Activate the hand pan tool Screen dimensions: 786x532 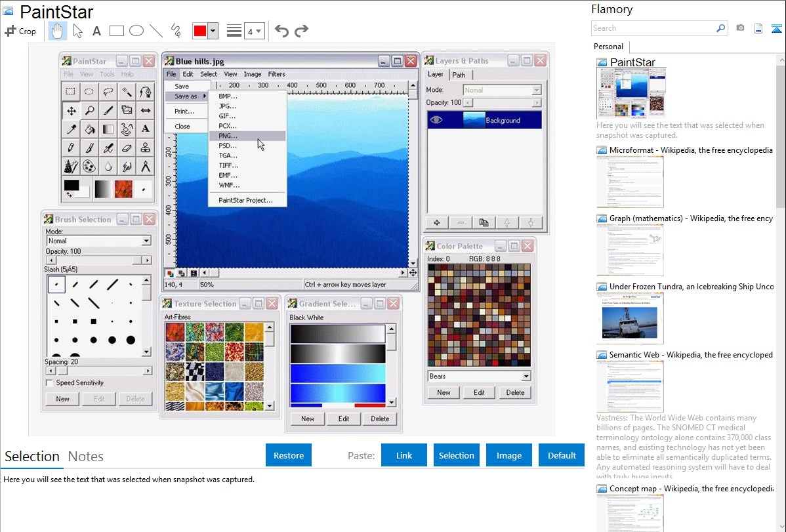pos(58,31)
